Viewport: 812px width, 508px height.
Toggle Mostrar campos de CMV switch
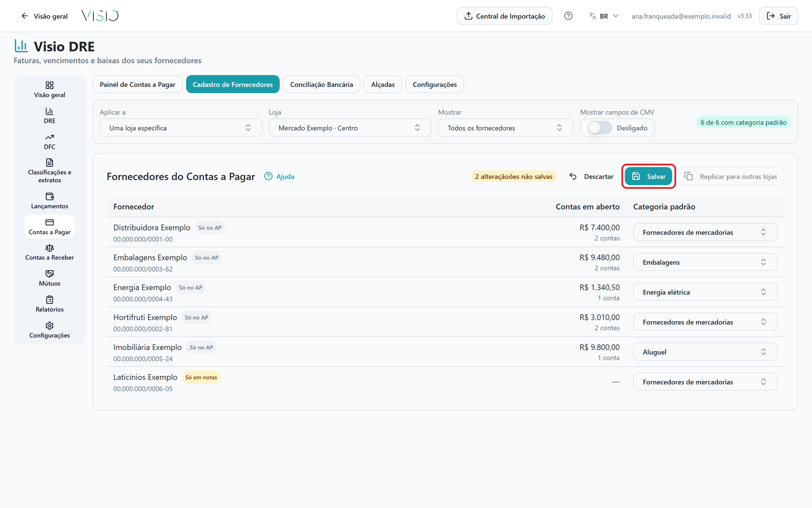click(599, 128)
